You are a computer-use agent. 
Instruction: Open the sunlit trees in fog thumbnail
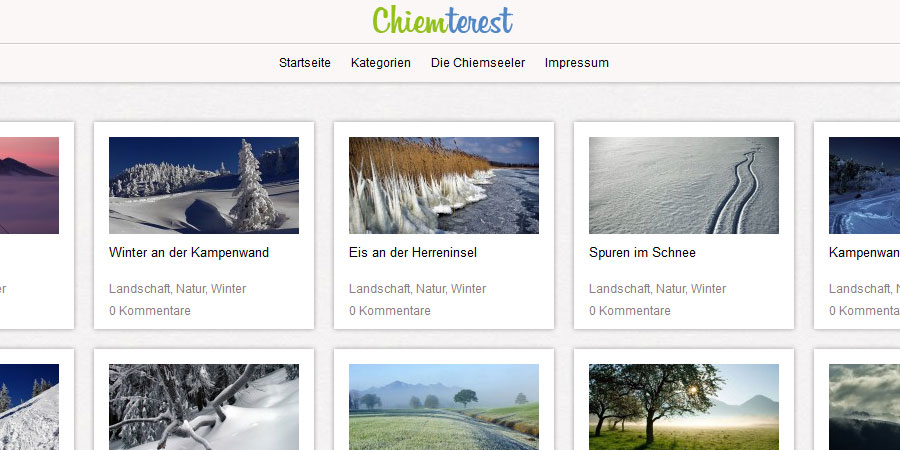click(684, 407)
